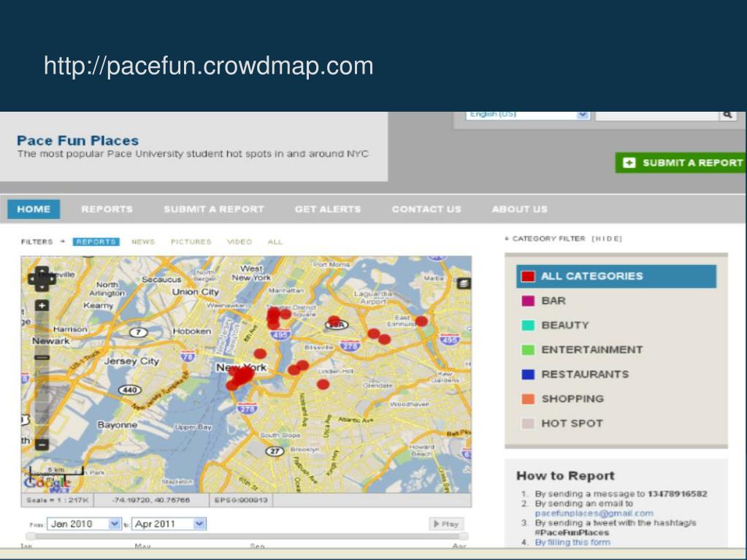Select the All filter above the map
The height and width of the screenshot is (560, 747).
(x=275, y=242)
